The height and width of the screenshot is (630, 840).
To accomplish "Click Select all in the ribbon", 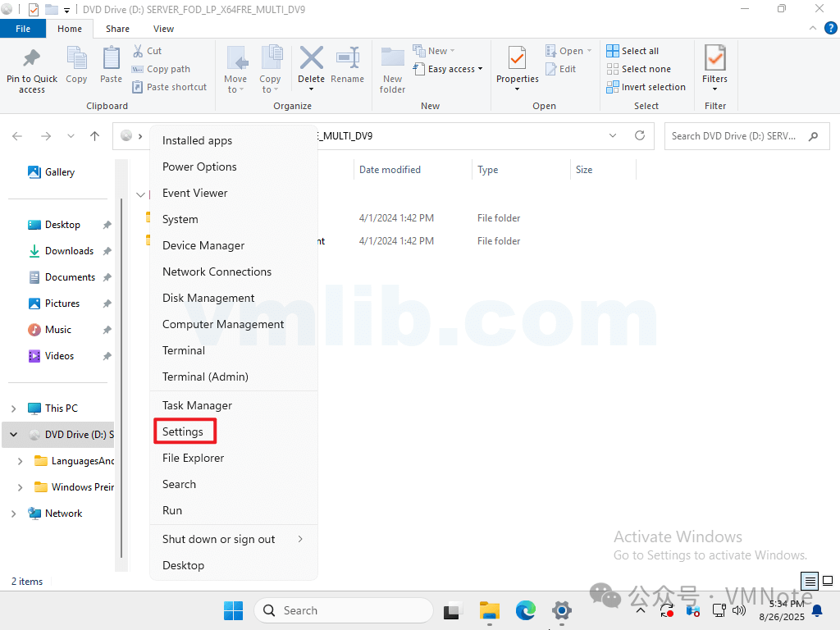I will tap(632, 51).
